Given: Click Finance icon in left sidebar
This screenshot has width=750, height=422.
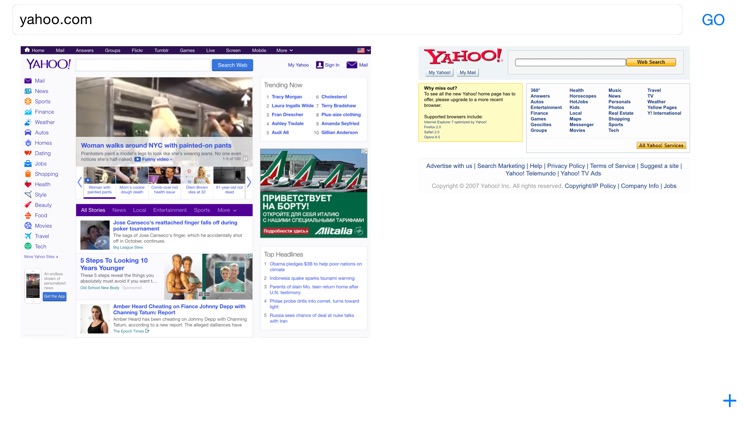Looking at the screenshot, I should click(28, 111).
